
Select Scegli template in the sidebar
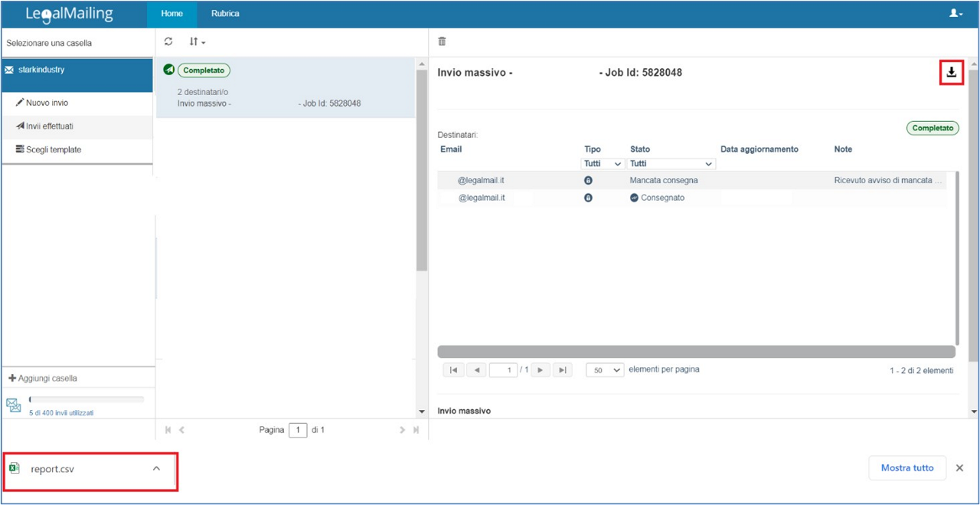coord(53,150)
